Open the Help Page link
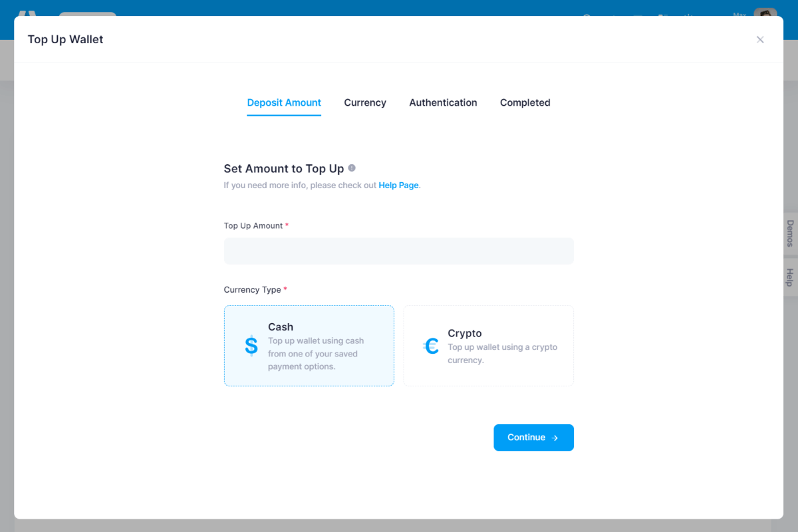The width and height of the screenshot is (798, 532). [x=398, y=186]
